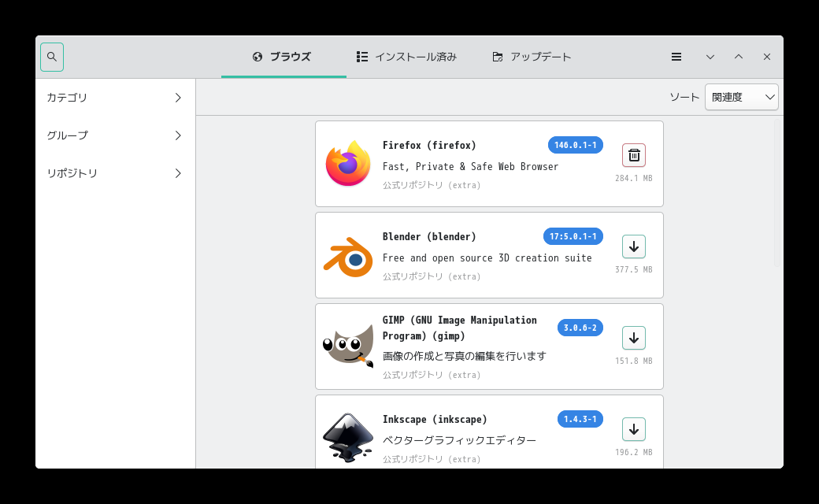Expand the カテゴリ sidebar section
This screenshot has width=819, height=504.
point(113,98)
